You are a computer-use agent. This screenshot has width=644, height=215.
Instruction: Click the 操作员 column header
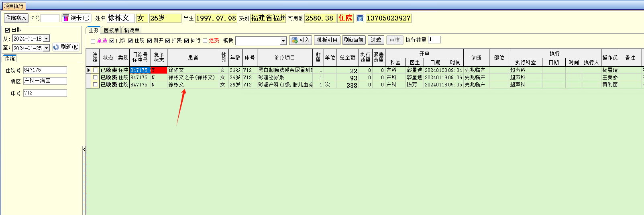coord(610,57)
